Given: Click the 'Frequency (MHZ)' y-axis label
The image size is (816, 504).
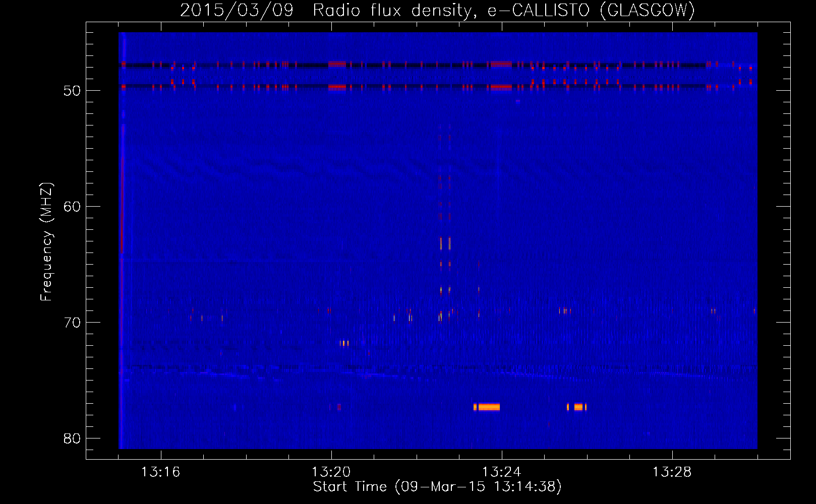Looking at the screenshot, I should (46, 242).
